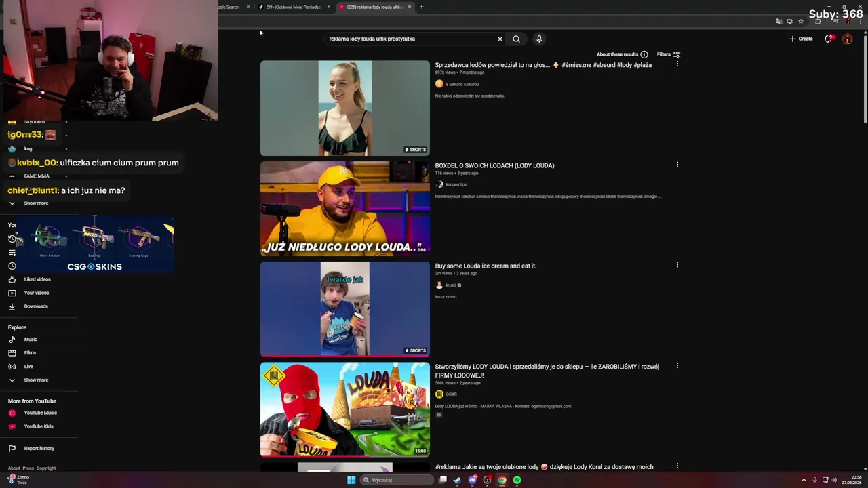The height and width of the screenshot is (488, 868).
Task: Click the taskbar Wyszukaj search box
Action: pos(397,480)
